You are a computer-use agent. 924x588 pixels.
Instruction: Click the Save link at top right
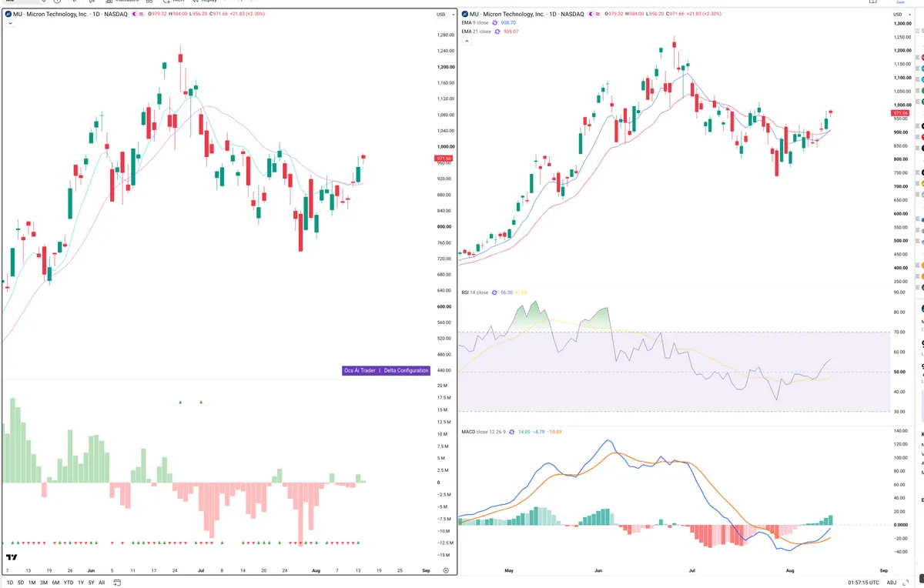pos(900,2)
